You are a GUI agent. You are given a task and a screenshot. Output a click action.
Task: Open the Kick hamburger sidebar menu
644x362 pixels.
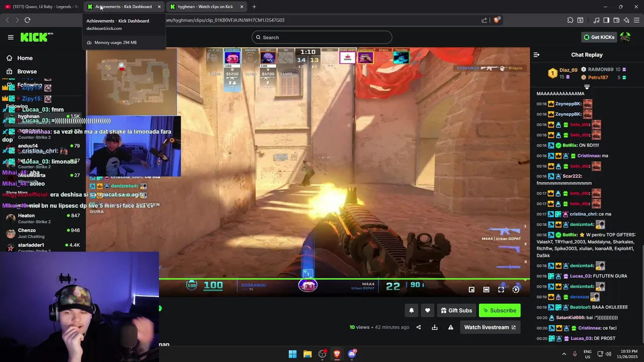pyautogui.click(x=11, y=37)
